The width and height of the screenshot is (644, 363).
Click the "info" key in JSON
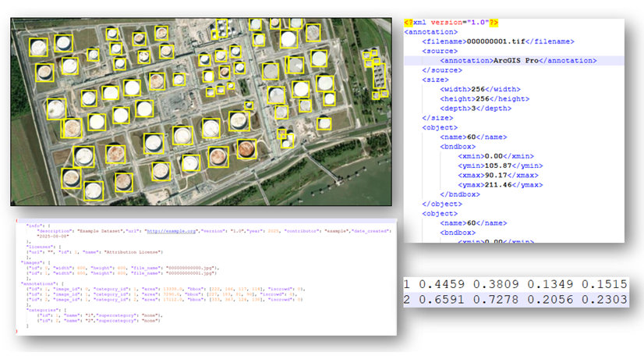click(35, 226)
